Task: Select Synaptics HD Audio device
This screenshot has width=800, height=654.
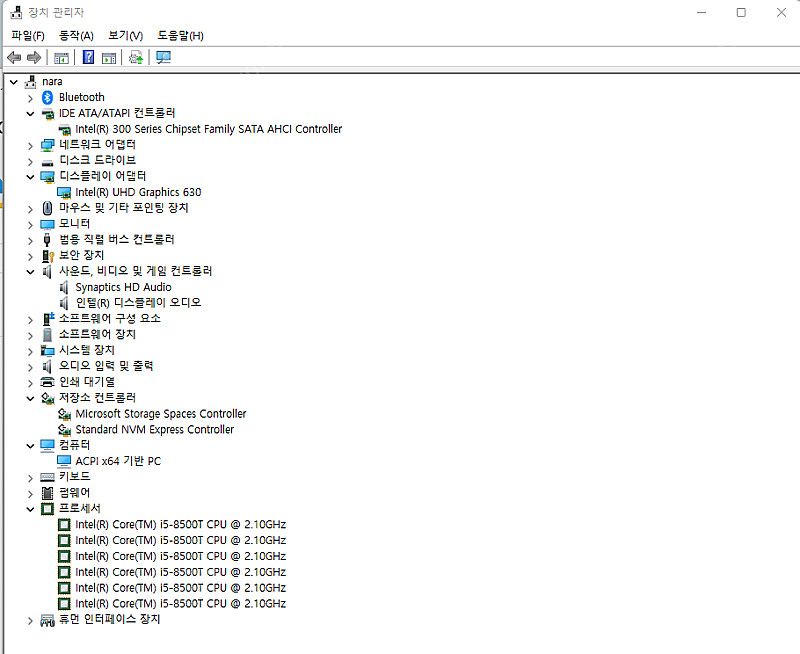Action: tap(123, 287)
